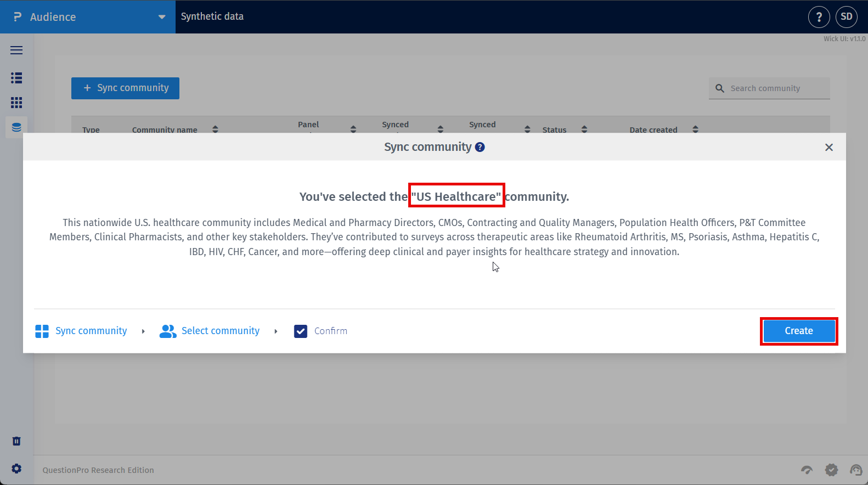
Task: Sort by Community name column
Action: click(x=215, y=129)
